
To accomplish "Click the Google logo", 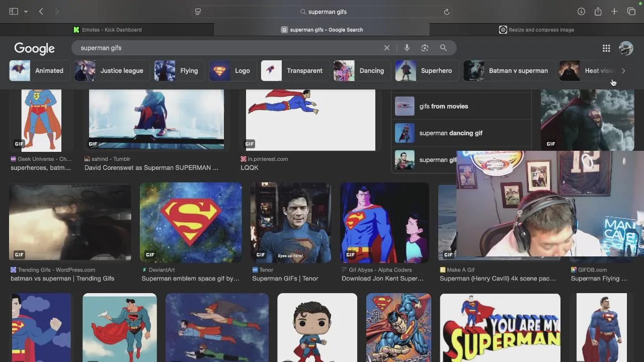I will point(34,48).
